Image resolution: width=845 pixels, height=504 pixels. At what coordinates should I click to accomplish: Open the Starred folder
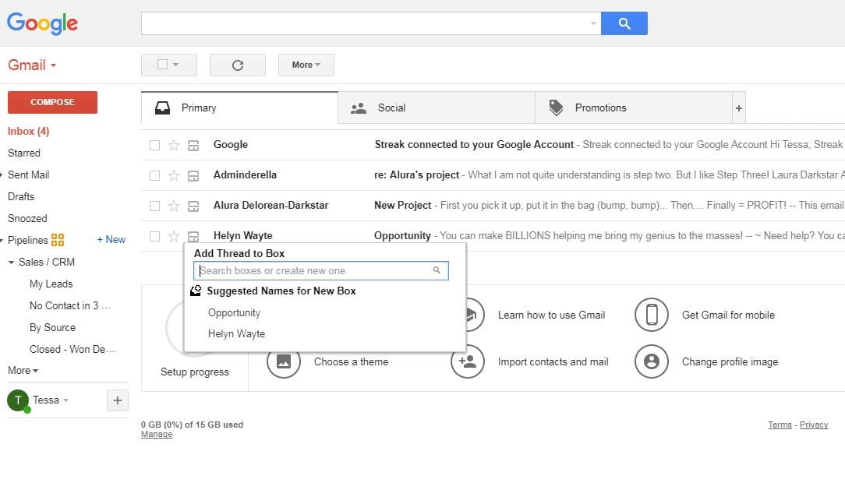[24, 153]
